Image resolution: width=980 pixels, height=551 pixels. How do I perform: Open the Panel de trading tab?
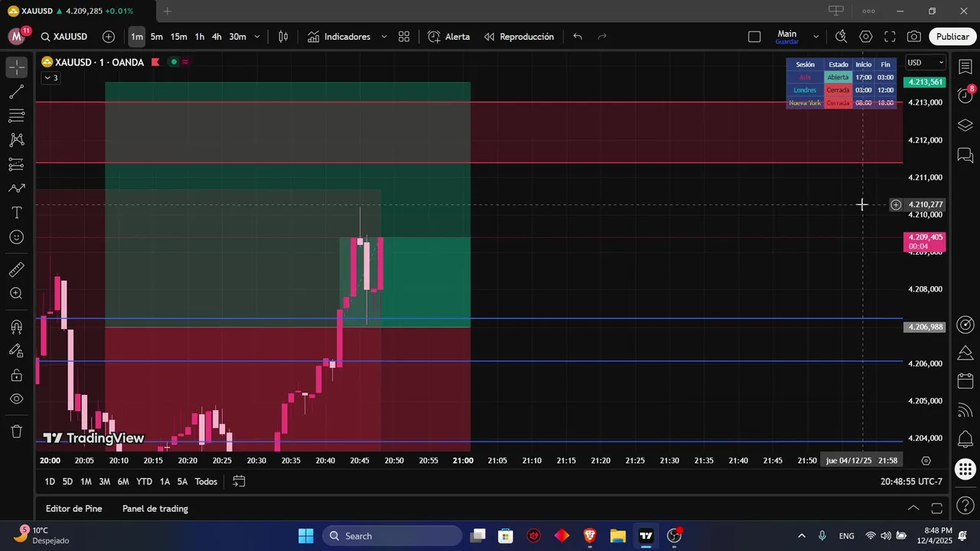[155, 508]
